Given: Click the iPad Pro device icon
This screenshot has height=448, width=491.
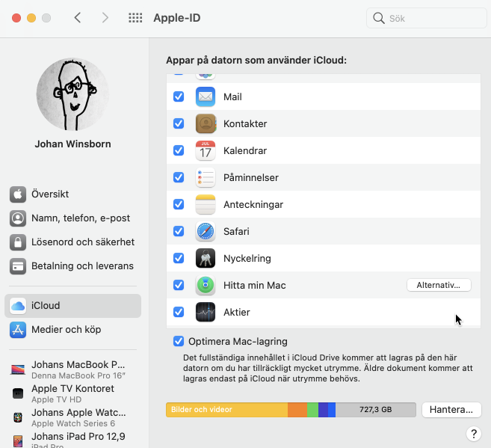Looking at the screenshot, I should tap(18, 441).
